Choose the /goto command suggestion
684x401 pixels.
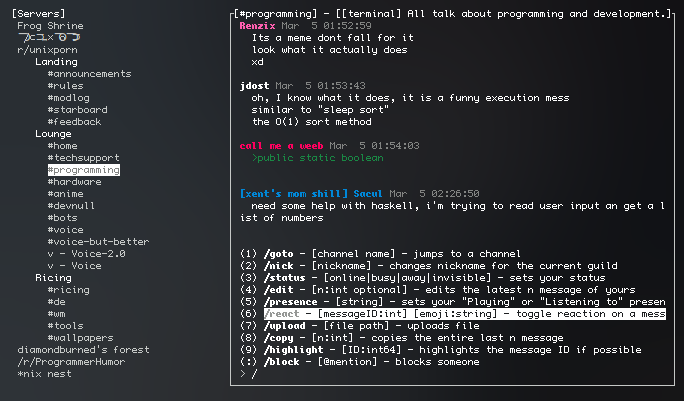click(380, 254)
